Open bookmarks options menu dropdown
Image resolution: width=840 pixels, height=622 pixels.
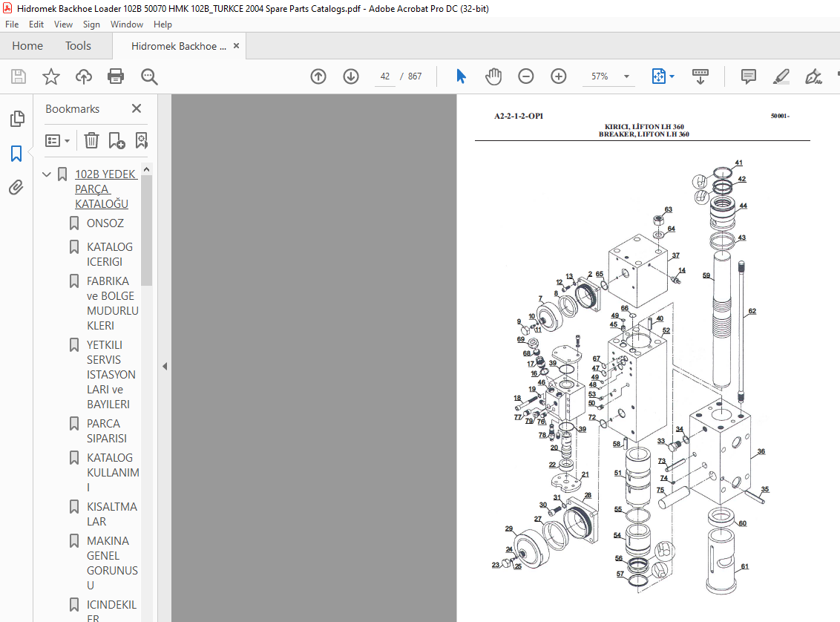click(58, 141)
